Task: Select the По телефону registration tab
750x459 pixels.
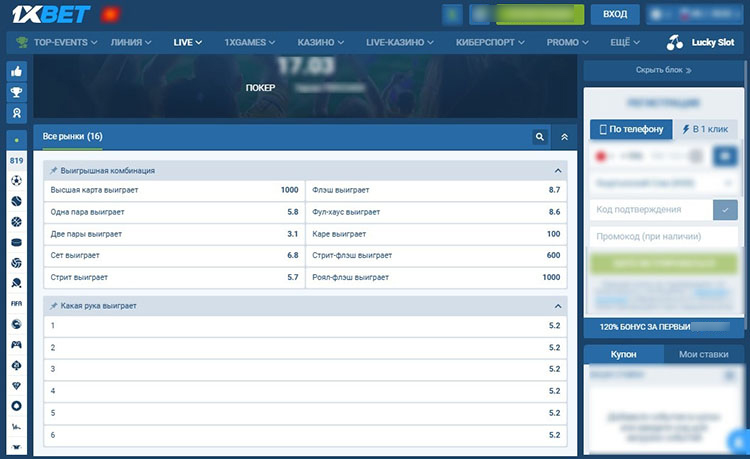Action: (628, 129)
